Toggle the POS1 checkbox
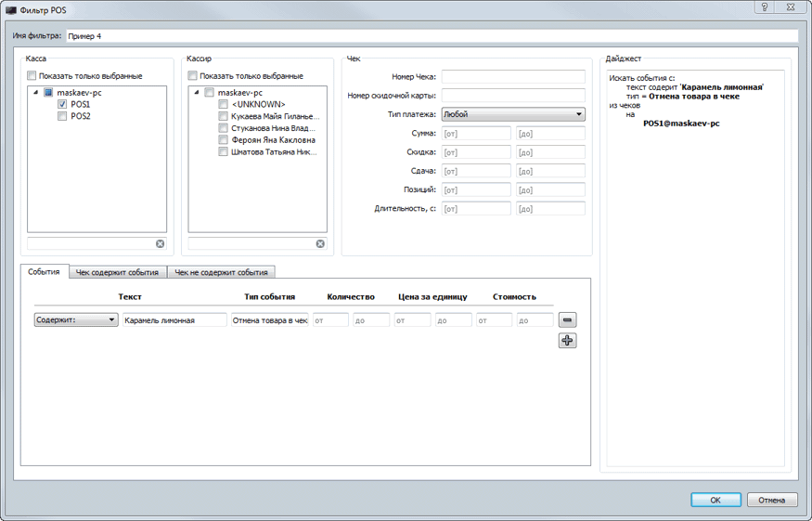The image size is (812, 521). coord(62,105)
